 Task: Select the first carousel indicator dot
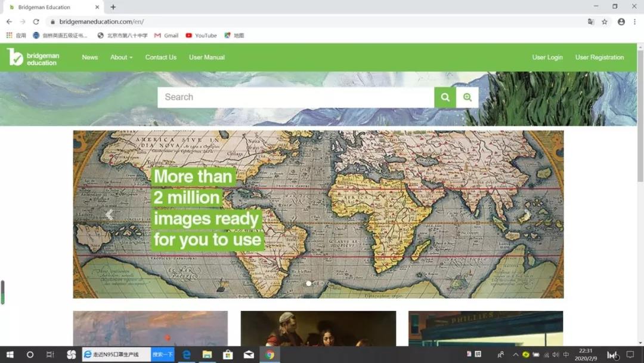click(308, 283)
